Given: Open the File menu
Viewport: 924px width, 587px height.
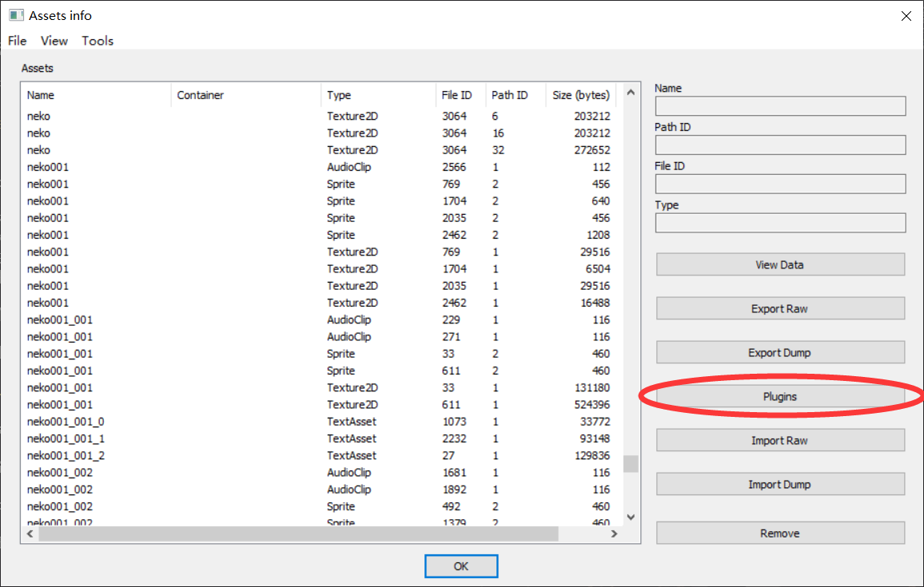Looking at the screenshot, I should coord(17,41).
